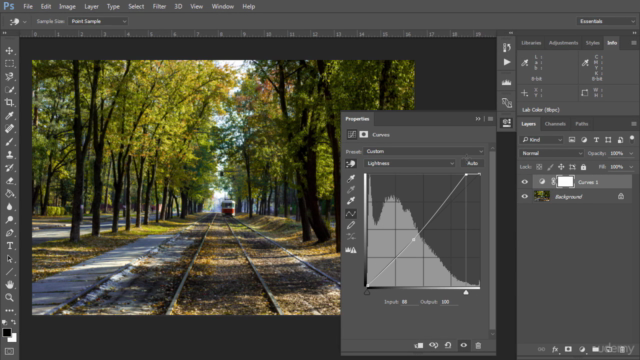Add a layer mask to the layer

click(x=568, y=349)
